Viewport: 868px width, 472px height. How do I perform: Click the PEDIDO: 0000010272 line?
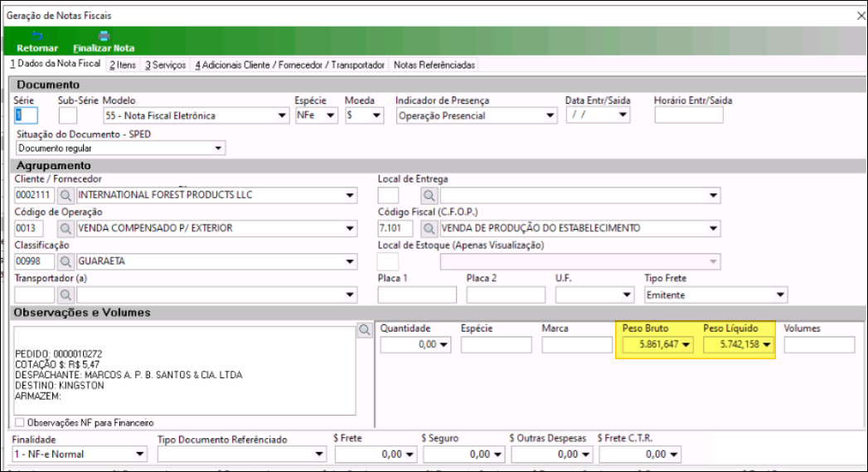tap(59, 354)
